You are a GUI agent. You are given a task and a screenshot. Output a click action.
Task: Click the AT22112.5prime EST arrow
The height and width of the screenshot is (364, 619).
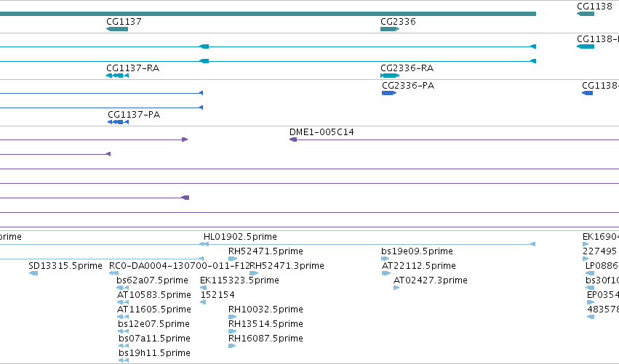386,273
